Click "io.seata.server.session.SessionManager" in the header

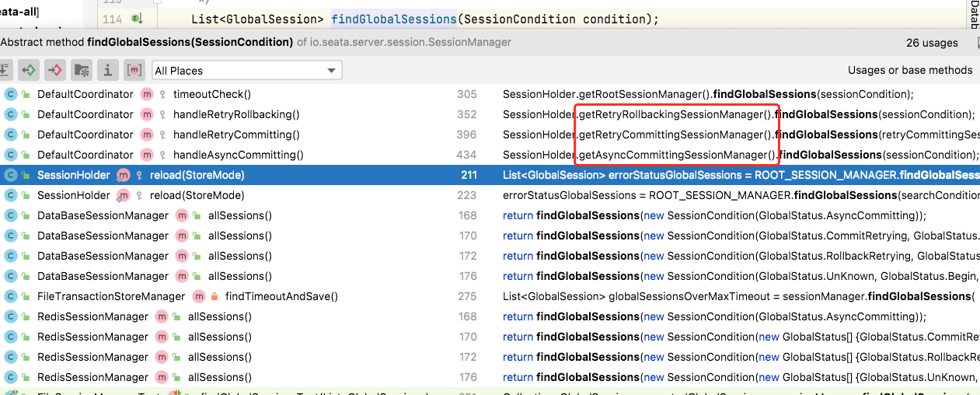(x=411, y=42)
